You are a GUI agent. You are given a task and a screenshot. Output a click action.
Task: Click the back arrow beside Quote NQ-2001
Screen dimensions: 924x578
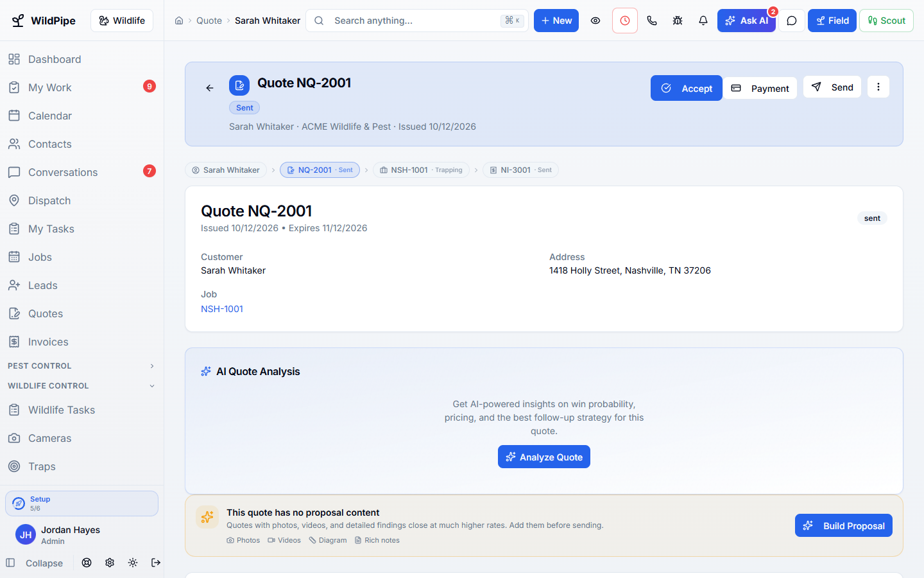(x=210, y=88)
